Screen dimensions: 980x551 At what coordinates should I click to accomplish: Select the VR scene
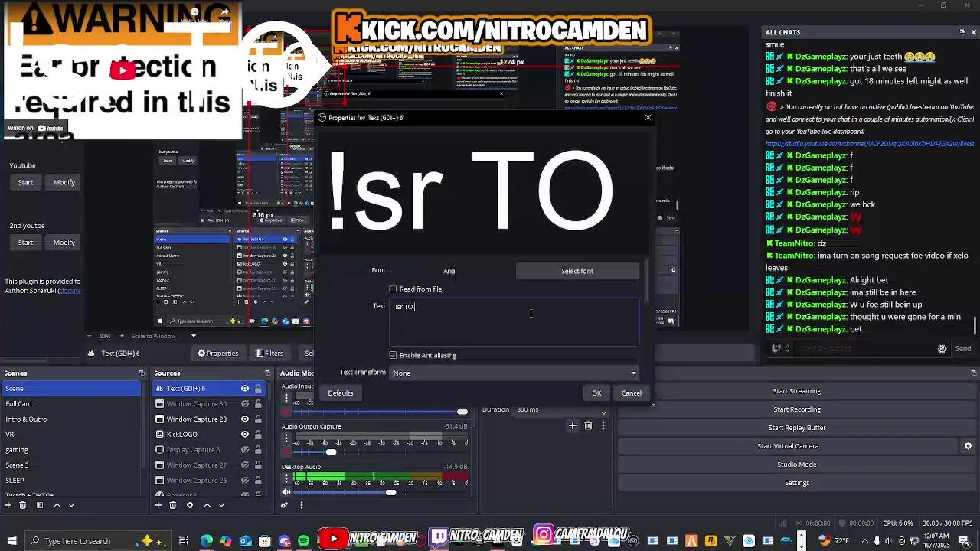pyautogui.click(x=71, y=435)
